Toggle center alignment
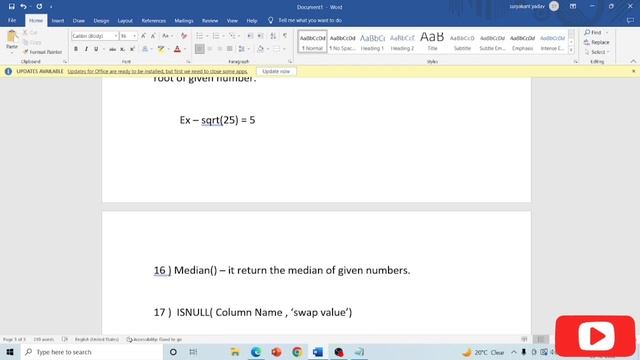 coord(210,49)
